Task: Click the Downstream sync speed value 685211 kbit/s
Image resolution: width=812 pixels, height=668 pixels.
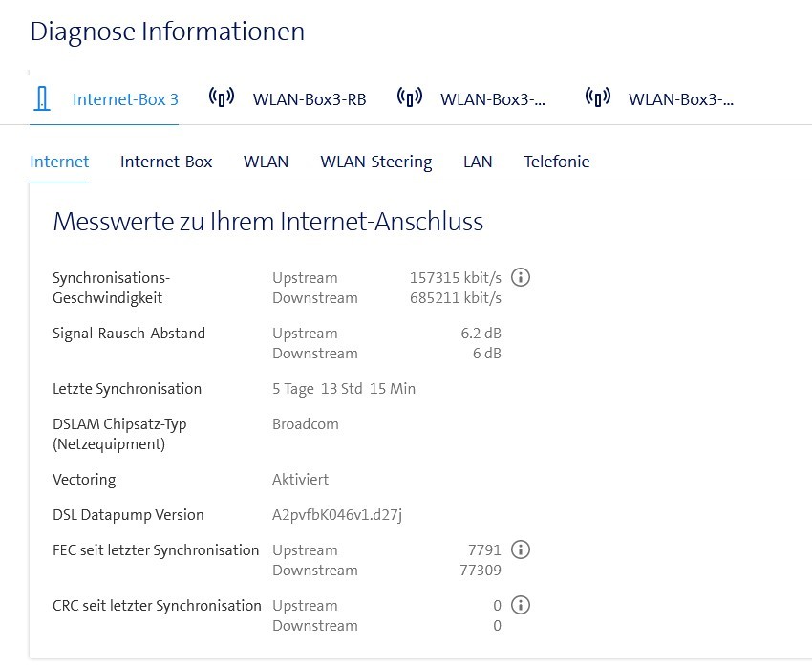Action: coord(455,298)
